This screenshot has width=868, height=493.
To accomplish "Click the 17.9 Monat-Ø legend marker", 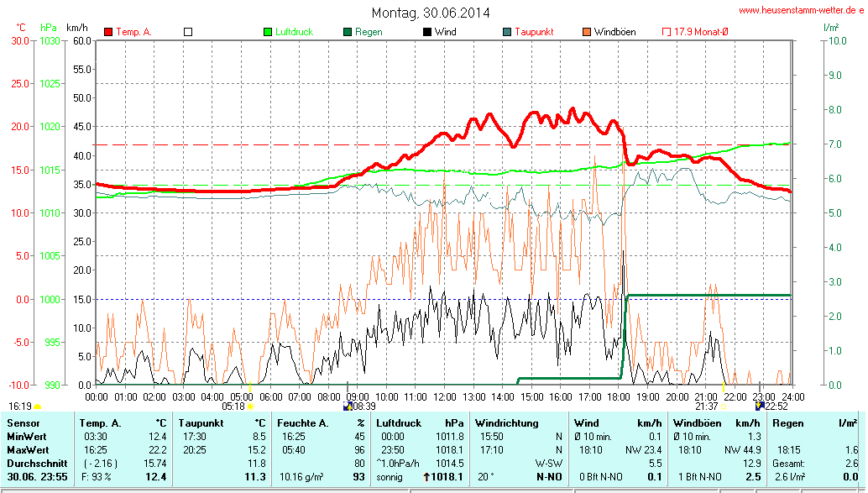I will click(667, 32).
